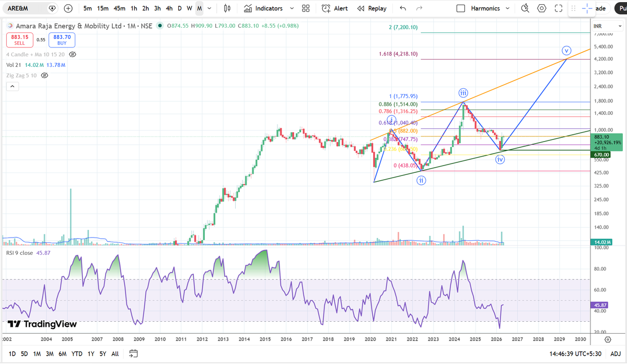Switch to the 3h interval
Viewport: 627px width, 364px height.
[x=157, y=8]
